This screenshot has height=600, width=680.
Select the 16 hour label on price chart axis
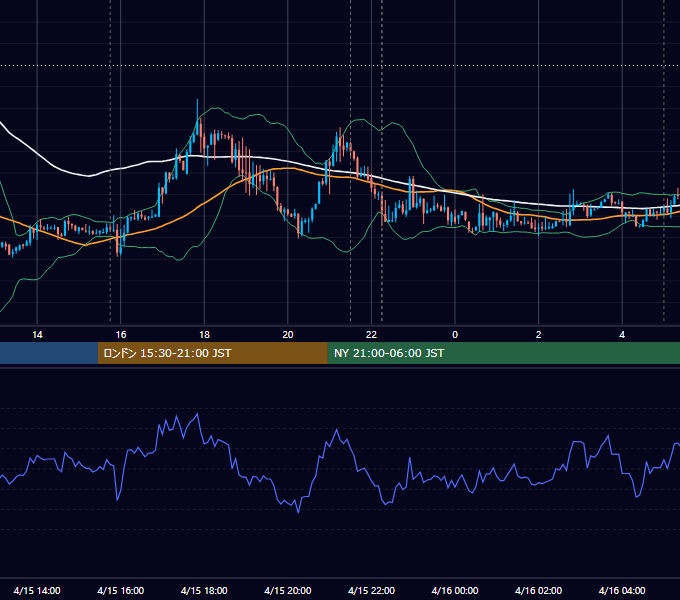121,335
